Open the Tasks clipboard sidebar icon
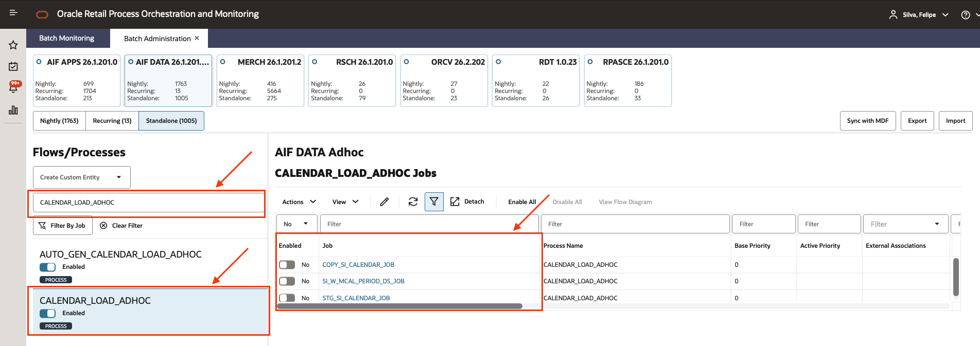 click(x=13, y=66)
